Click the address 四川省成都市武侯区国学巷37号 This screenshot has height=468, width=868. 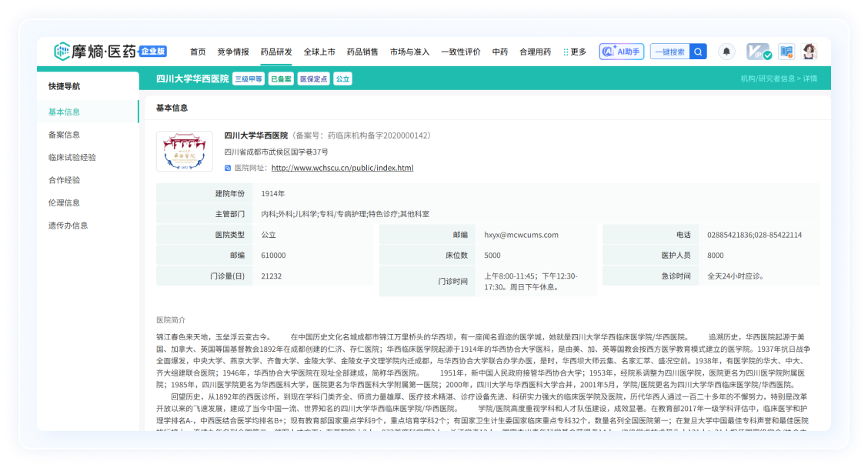coord(275,152)
